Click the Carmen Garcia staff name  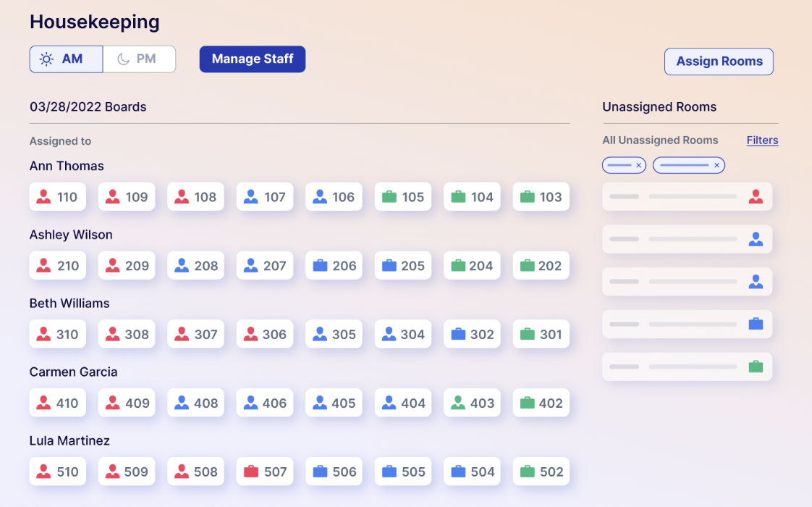click(x=74, y=372)
